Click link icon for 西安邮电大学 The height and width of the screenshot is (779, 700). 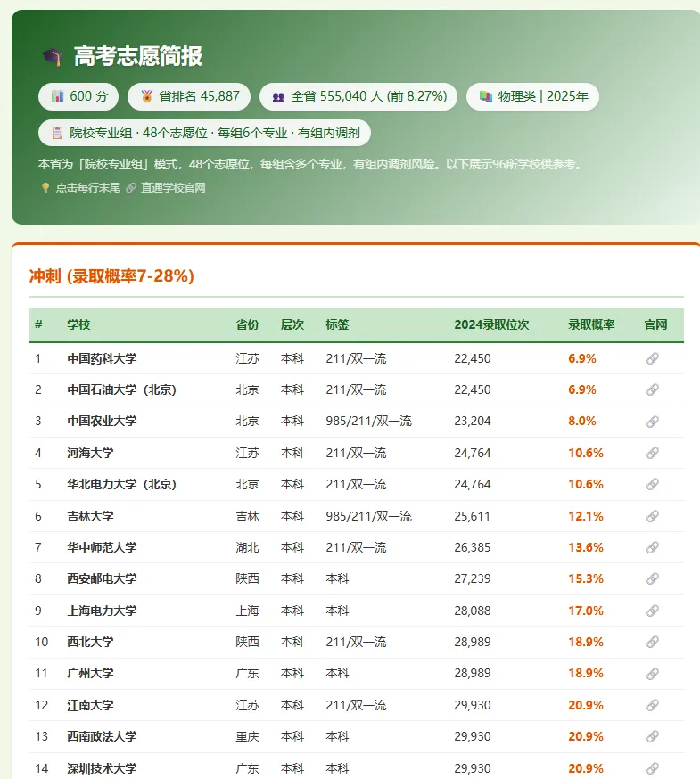[x=652, y=578]
